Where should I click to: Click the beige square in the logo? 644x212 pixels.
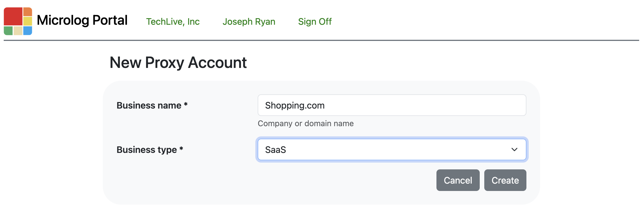18,30
